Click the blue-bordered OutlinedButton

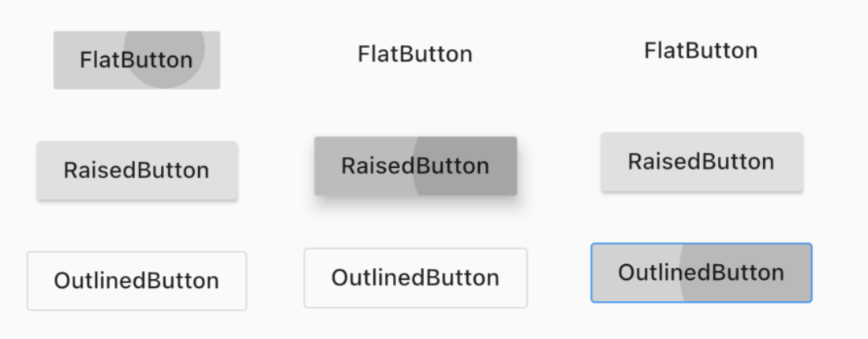click(x=701, y=273)
